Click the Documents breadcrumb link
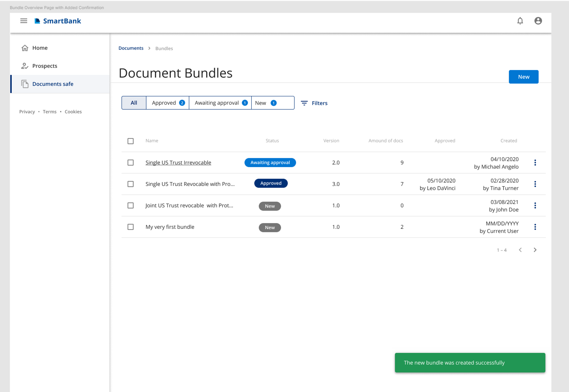The width and height of the screenshot is (569, 392). click(x=131, y=48)
